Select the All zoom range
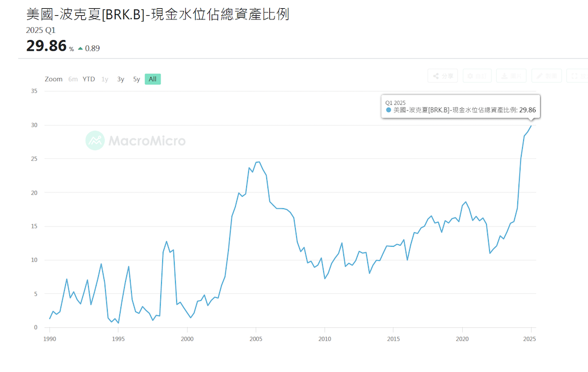The width and height of the screenshot is (588, 372). 153,79
